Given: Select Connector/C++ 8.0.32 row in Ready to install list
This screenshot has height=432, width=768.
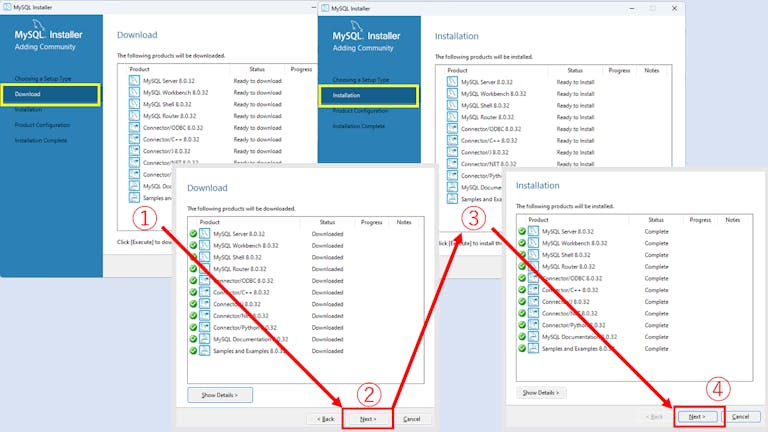Looking at the screenshot, I should (x=553, y=141).
